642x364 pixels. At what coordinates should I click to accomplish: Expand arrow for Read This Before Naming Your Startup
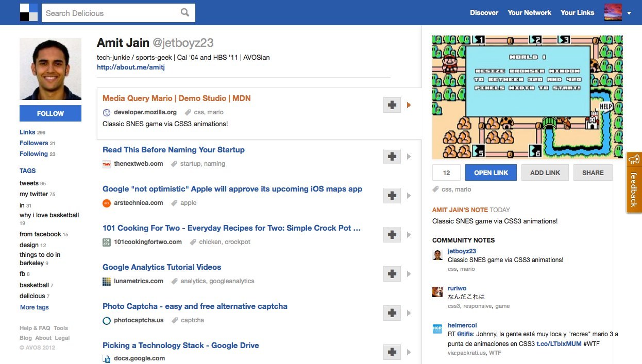pyautogui.click(x=409, y=157)
